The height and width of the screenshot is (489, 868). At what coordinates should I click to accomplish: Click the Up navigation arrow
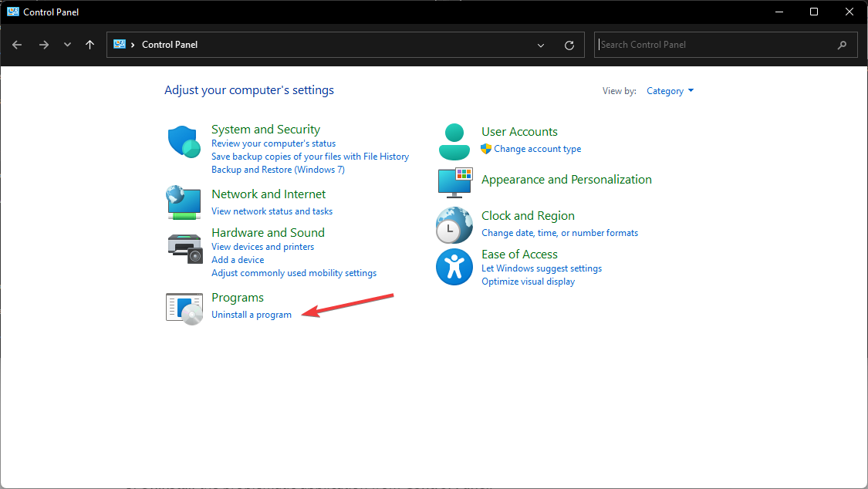pos(90,45)
